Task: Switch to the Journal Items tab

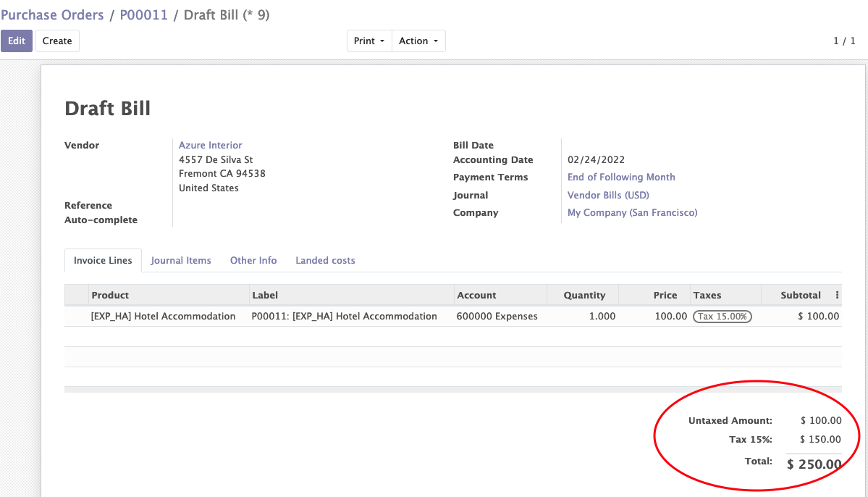Action: click(x=181, y=260)
